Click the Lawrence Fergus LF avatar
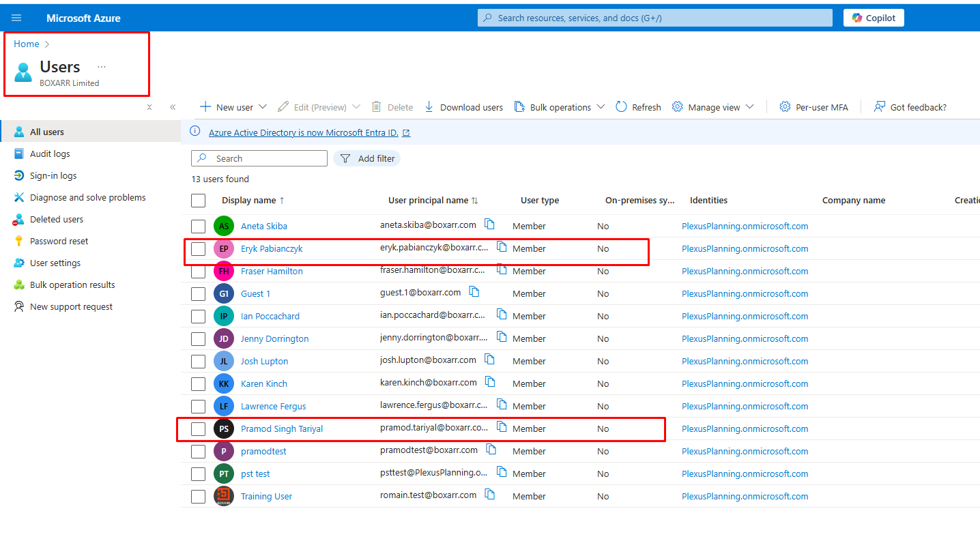 [x=224, y=406]
